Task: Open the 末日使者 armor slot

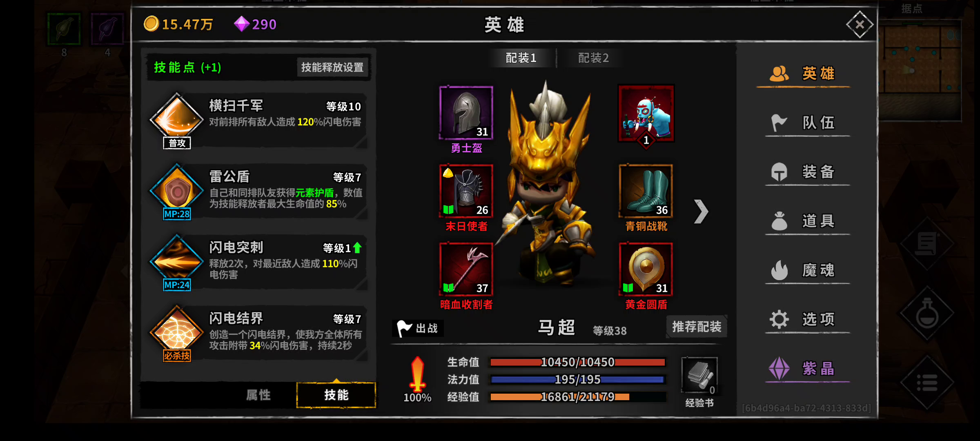Action: coord(466,191)
